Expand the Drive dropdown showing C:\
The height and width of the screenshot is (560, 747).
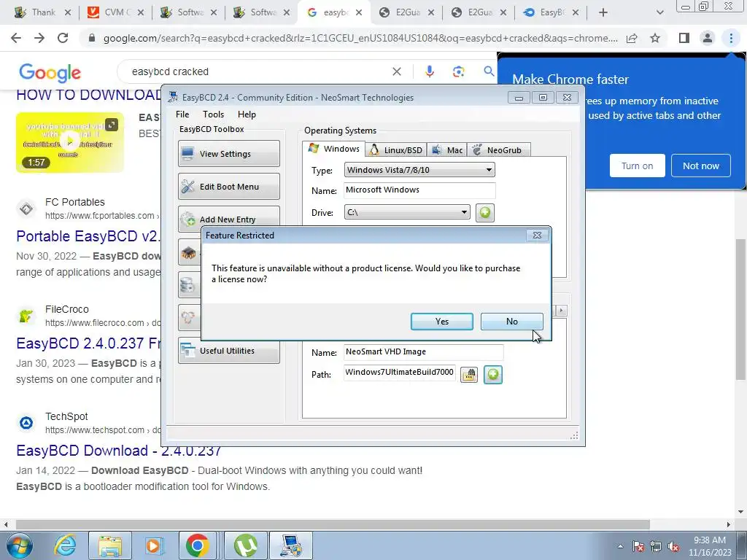pos(407,212)
